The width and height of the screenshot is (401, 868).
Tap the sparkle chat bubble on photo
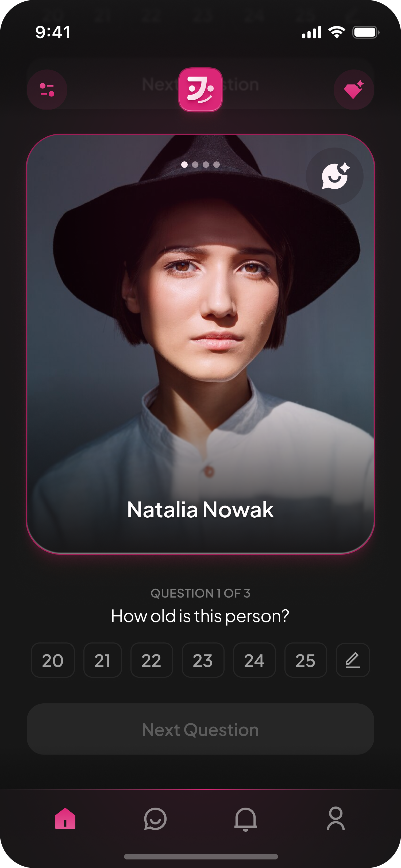click(334, 176)
